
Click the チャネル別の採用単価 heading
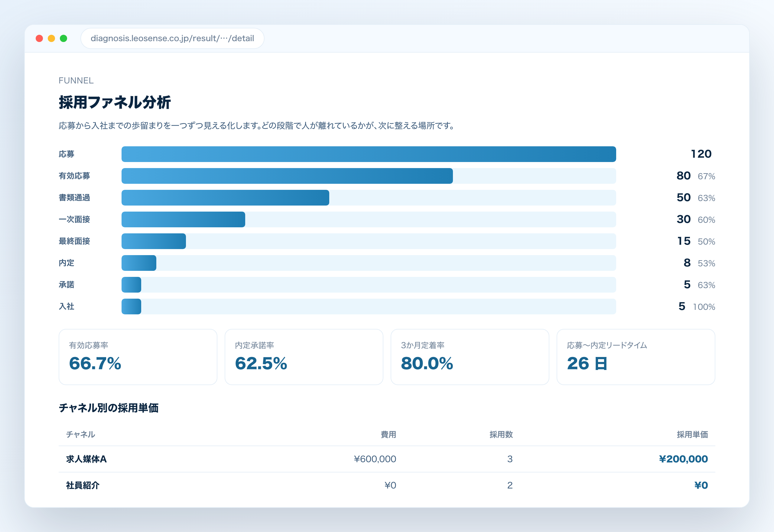pos(109,408)
